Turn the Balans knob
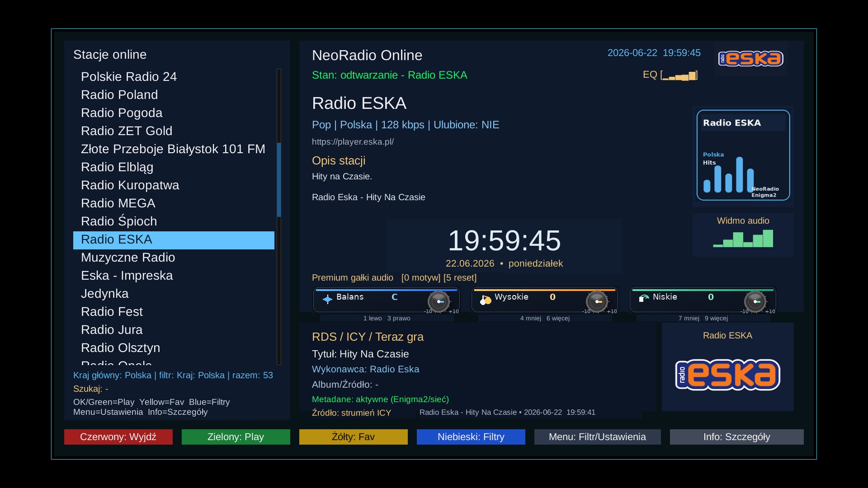The width and height of the screenshot is (868, 488). click(439, 301)
